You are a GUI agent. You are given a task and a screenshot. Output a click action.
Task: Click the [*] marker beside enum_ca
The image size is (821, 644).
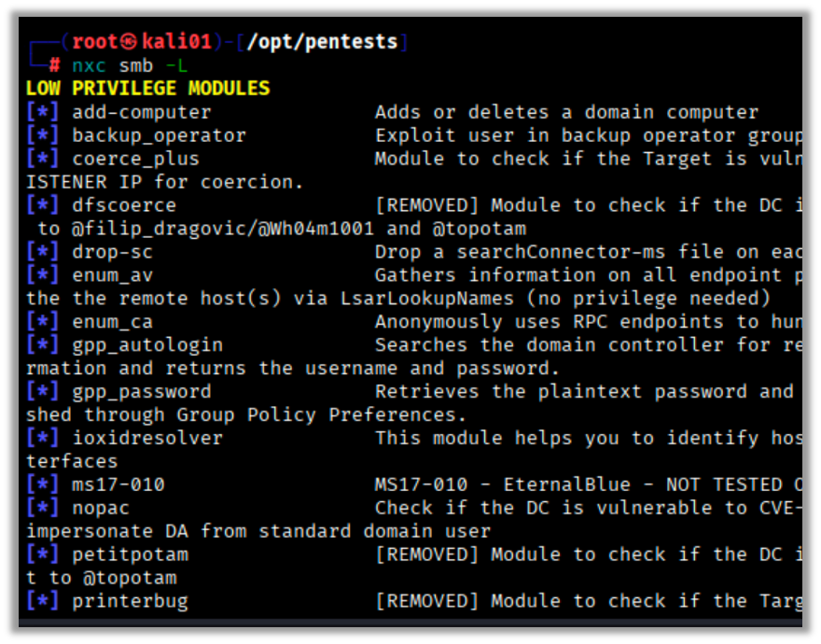click(x=43, y=322)
